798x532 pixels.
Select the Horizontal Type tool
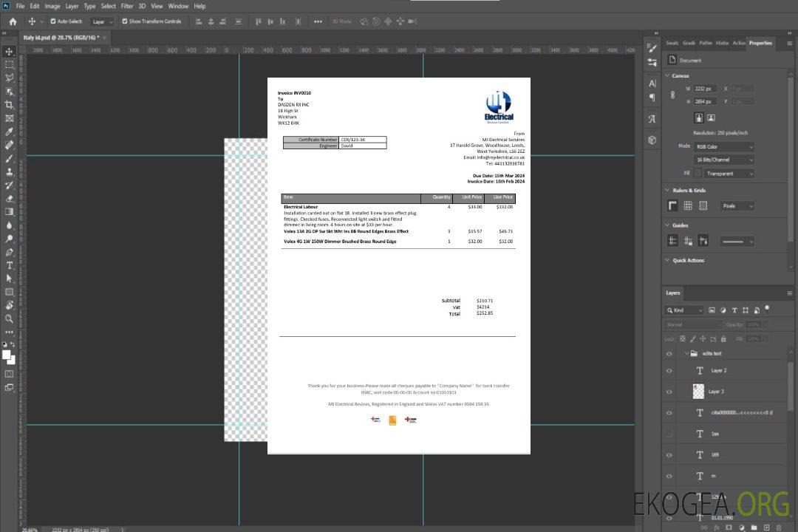click(10, 265)
